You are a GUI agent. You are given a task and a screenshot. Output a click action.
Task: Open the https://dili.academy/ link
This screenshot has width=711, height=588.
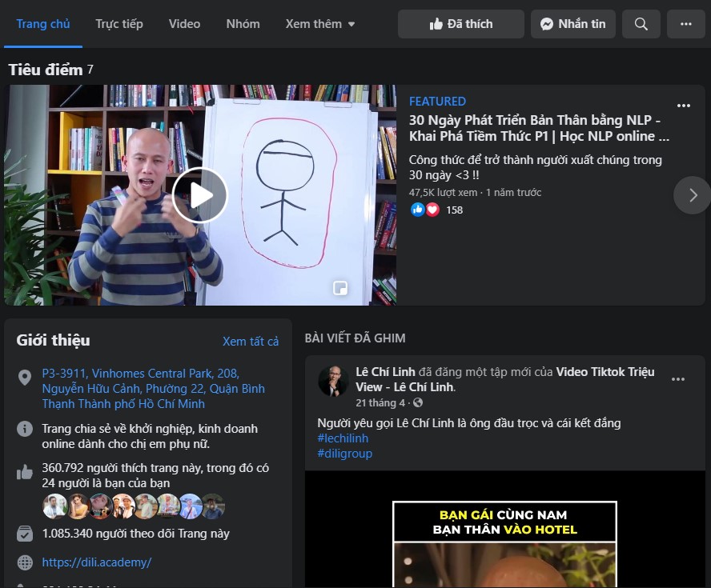tap(97, 562)
